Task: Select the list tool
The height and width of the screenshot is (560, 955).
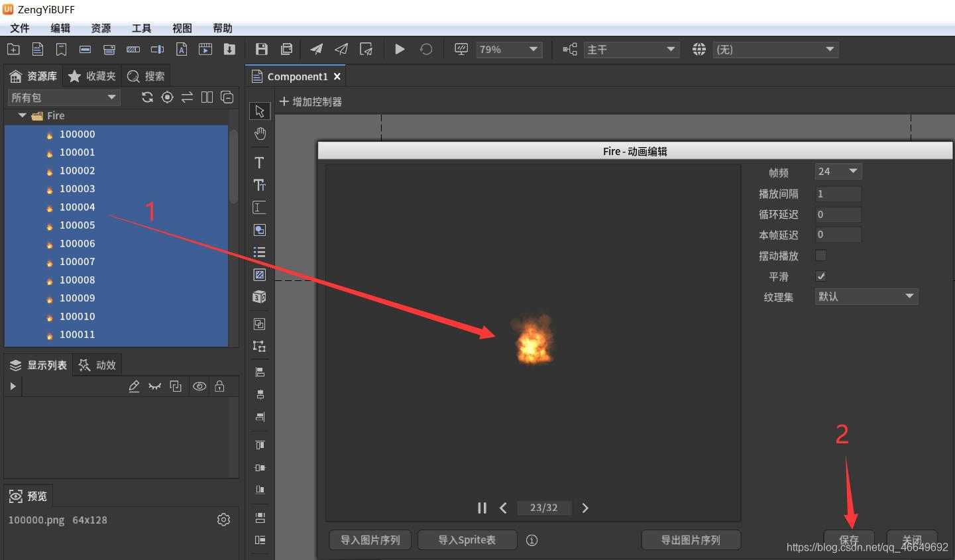Action: tap(260, 252)
